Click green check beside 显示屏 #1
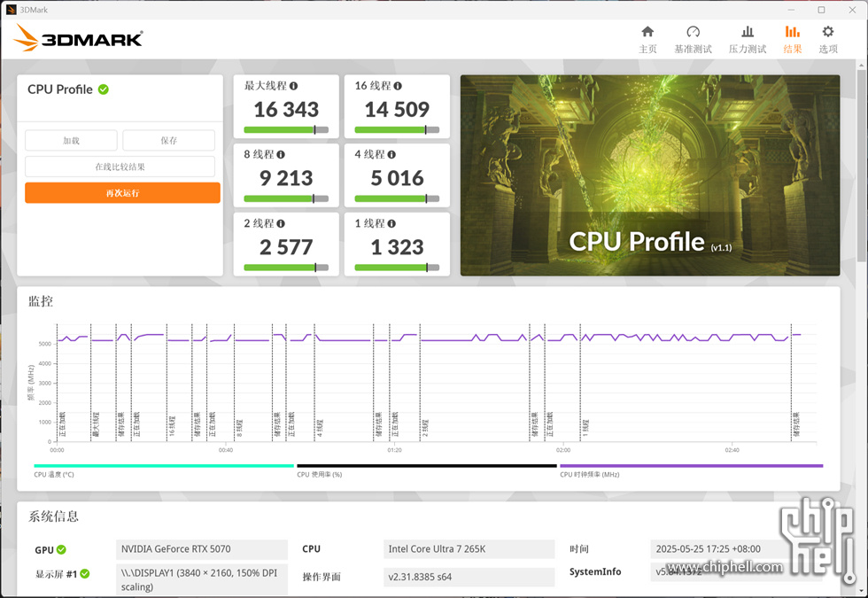Screen dimensions: 868x598 pos(85,574)
